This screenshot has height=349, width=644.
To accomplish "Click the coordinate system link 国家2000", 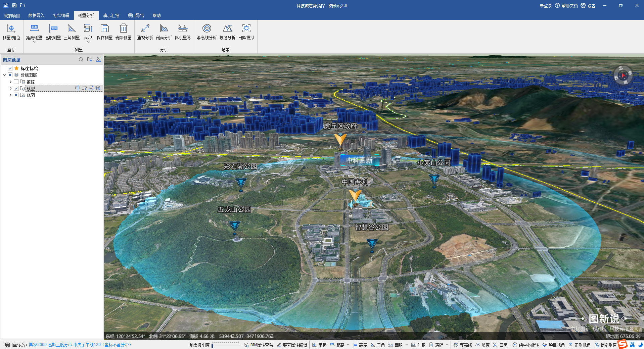I will click(x=80, y=345).
